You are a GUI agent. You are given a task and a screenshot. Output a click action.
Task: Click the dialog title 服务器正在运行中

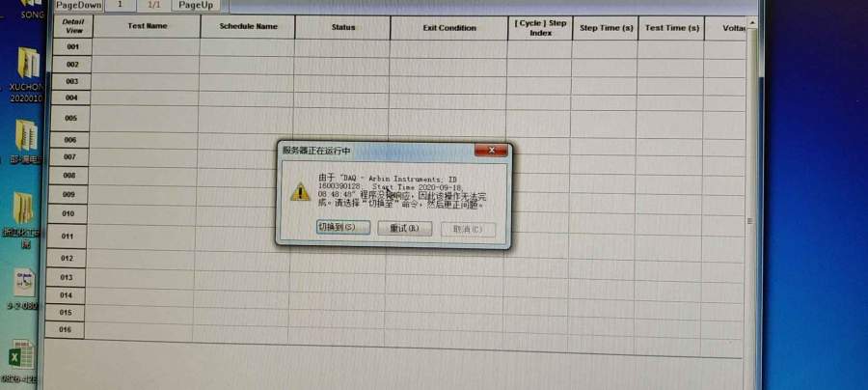coord(316,151)
